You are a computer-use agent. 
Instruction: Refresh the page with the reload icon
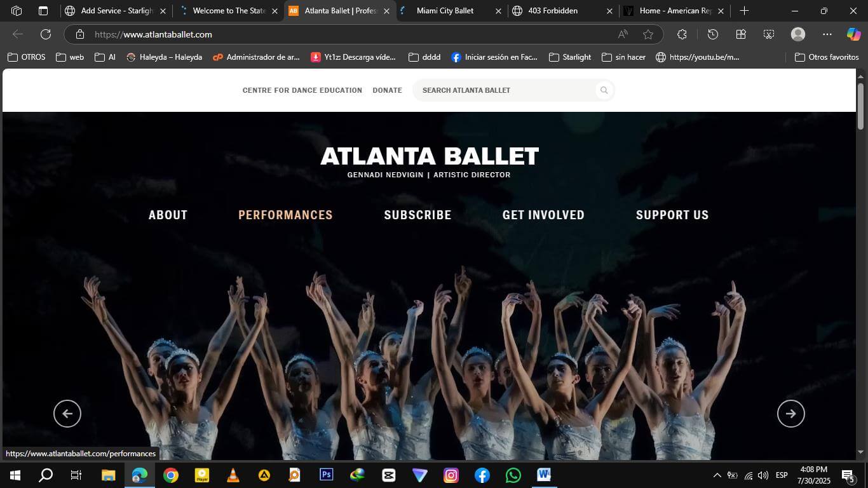(46, 34)
